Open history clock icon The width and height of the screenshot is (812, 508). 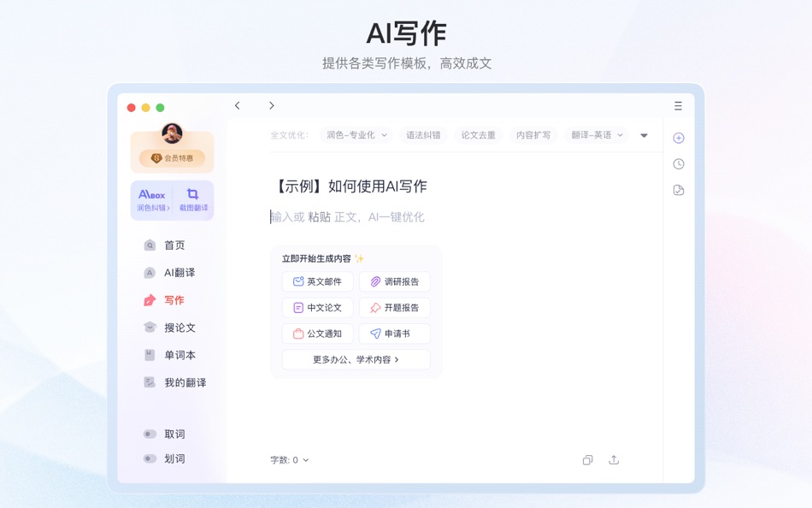[x=679, y=164]
